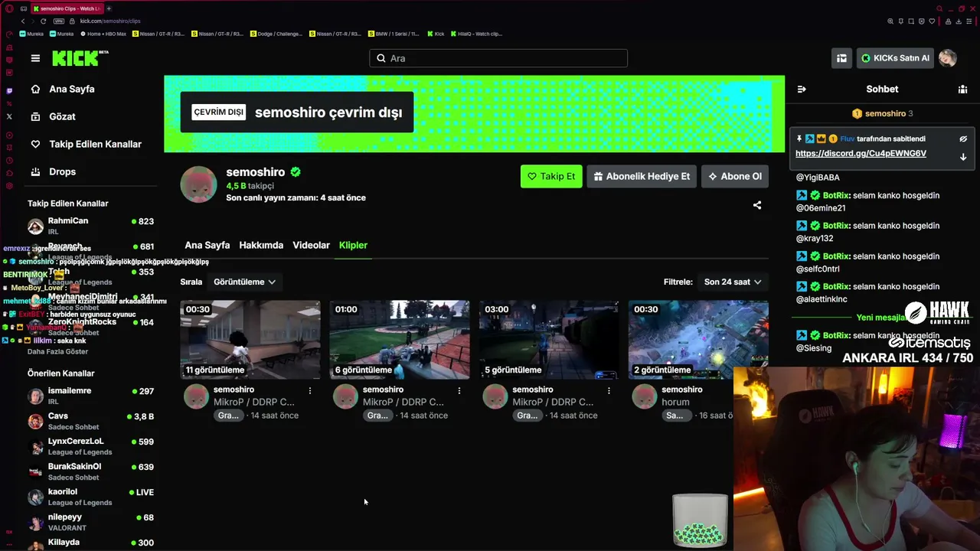Screen dimensions: 980x551
Task: Open the Görüntüleme sort dropdown
Action: [244, 282]
